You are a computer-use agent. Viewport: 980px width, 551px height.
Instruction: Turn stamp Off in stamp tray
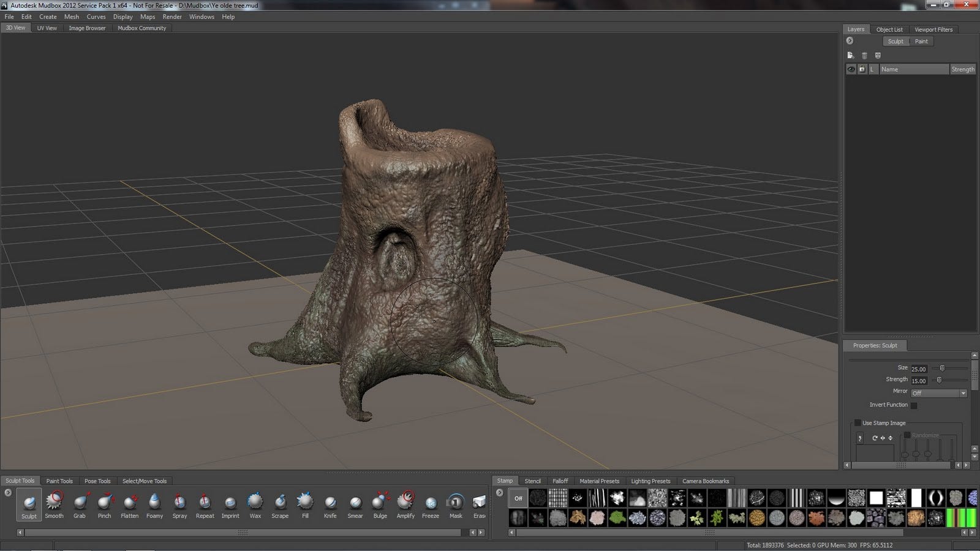click(x=518, y=498)
